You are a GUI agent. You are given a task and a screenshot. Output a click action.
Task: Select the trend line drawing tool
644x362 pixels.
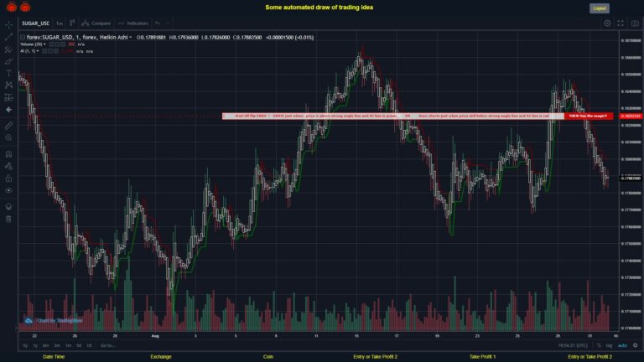[8, 37]
